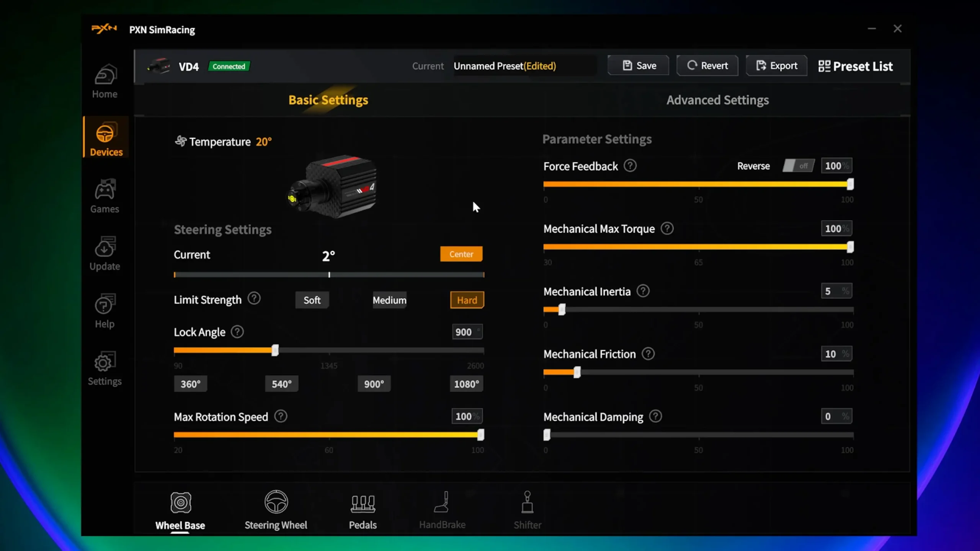
Task: Switch to the Advanced Settings tab
Action: 717,100
